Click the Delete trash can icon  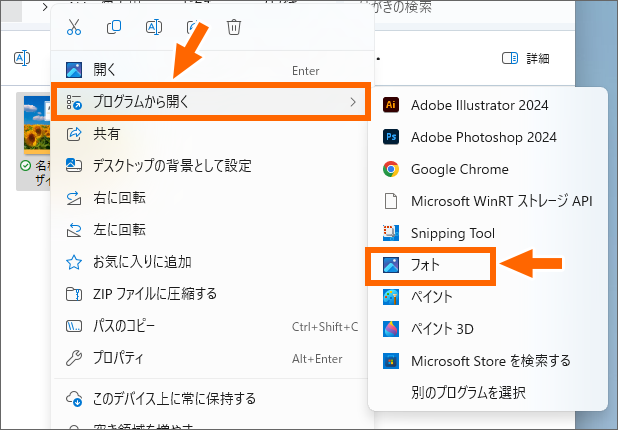click(234, 27)
